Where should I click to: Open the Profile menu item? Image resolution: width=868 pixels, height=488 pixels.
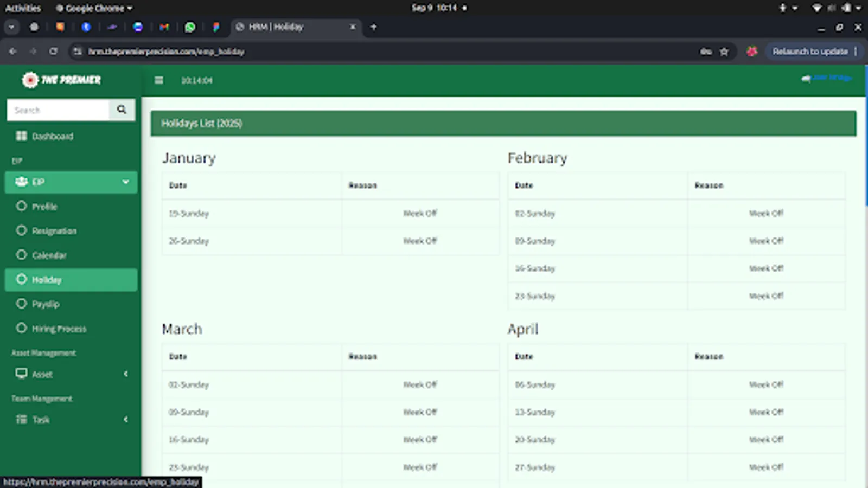(x=44, y=207)
